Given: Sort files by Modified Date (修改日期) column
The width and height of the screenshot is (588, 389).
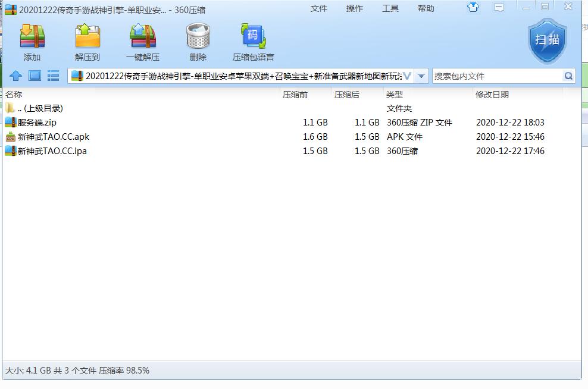Looking at the screenshot, I should coord(492,95).
